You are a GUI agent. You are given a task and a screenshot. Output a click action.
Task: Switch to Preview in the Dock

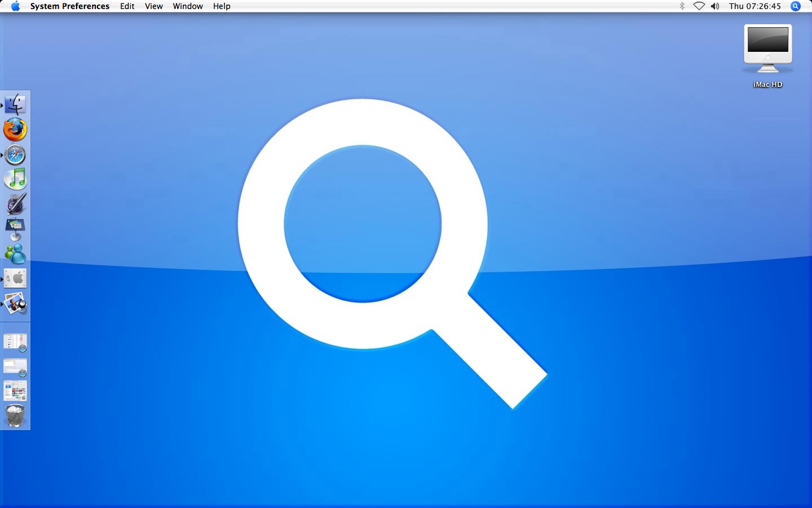pos(15,304)
